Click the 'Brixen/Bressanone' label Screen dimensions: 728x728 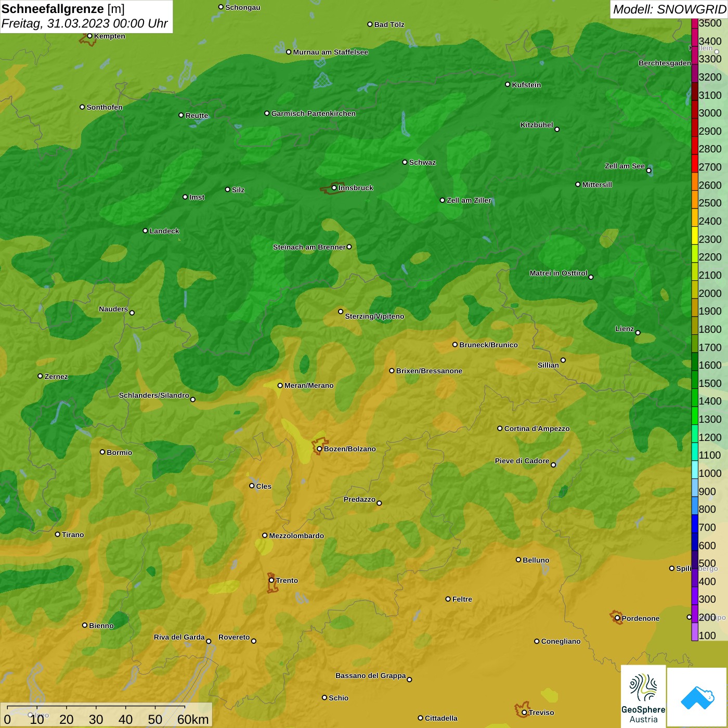click(429, 371)
